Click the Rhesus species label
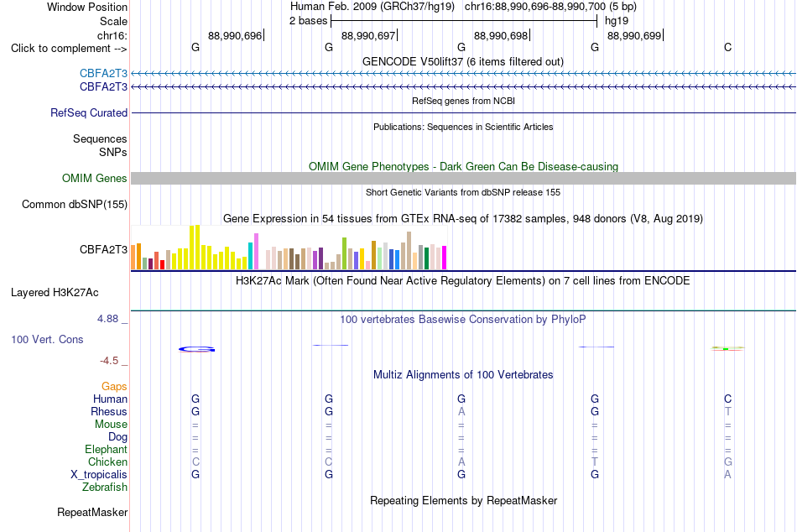Image resolution: width=797 pixels, height=532 pixels. tap(109, 411)
